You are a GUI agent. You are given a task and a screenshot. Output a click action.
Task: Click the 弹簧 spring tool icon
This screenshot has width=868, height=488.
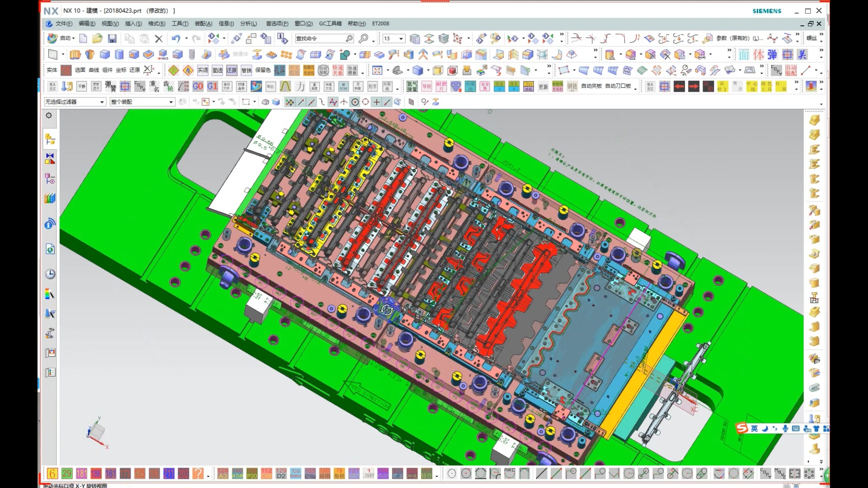(x=110, y=86)
